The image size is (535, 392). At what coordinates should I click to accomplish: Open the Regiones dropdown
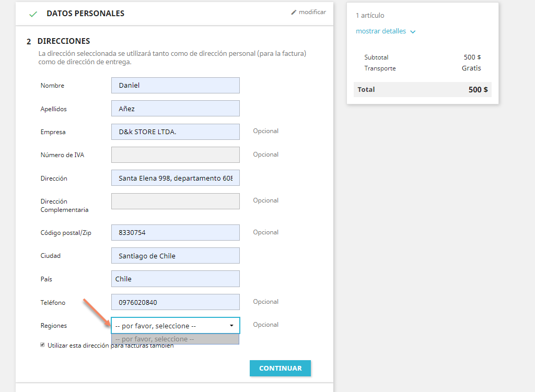tap(175, 326)
